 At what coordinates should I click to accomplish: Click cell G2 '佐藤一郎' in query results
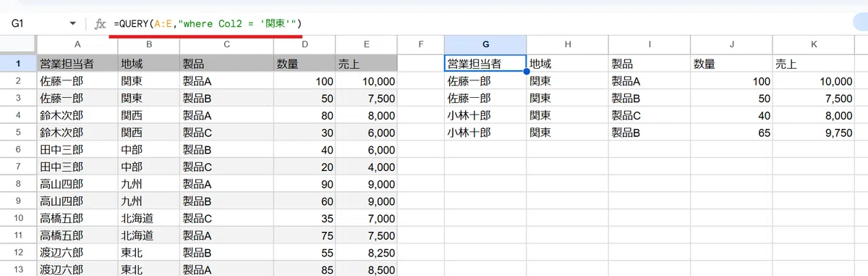click(485, 81)
